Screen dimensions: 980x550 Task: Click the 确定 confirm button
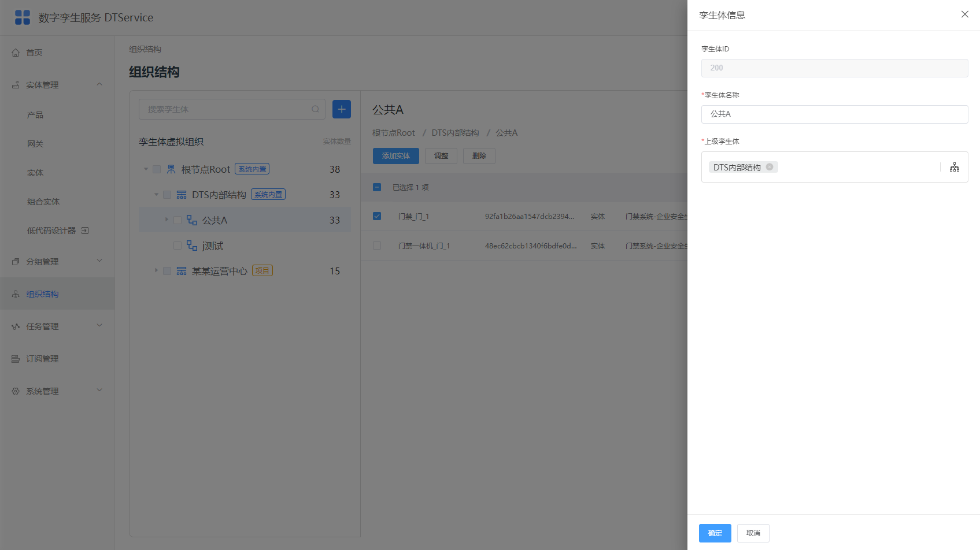click(715, 533)
